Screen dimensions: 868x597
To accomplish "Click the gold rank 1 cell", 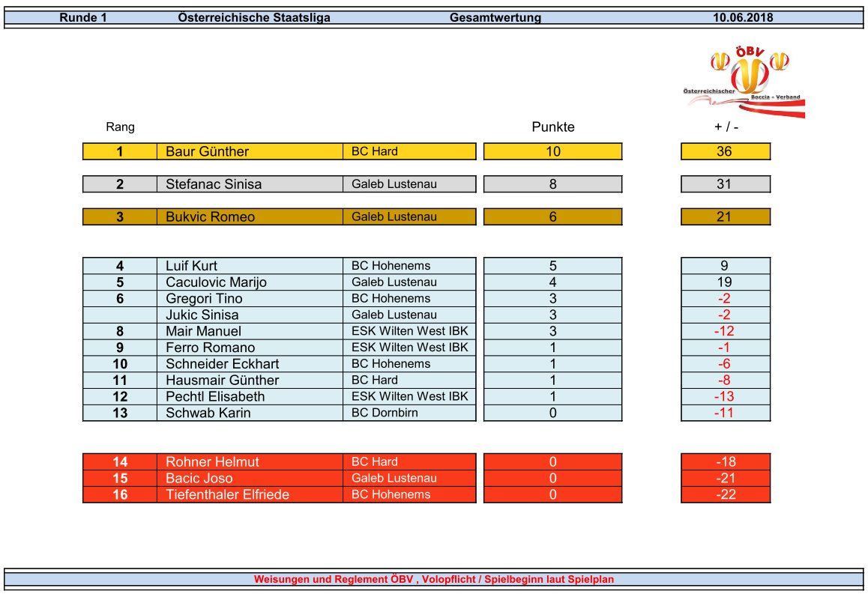I will pos(120,151).
